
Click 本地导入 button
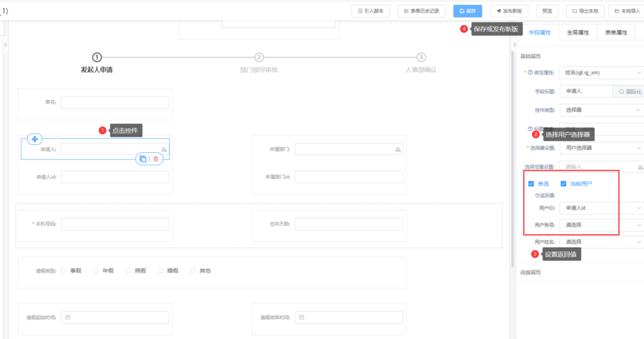click(627, 11)
